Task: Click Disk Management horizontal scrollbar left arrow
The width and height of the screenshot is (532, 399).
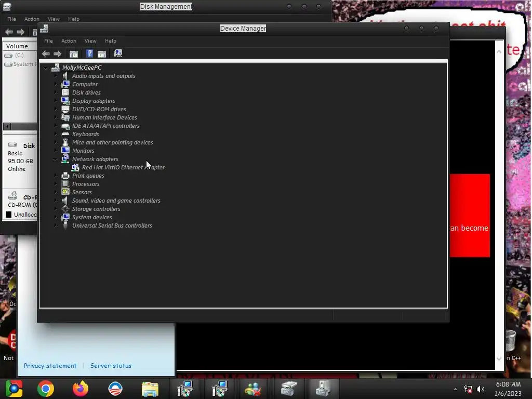Action: pyautogui.click(x=7, y=127)
